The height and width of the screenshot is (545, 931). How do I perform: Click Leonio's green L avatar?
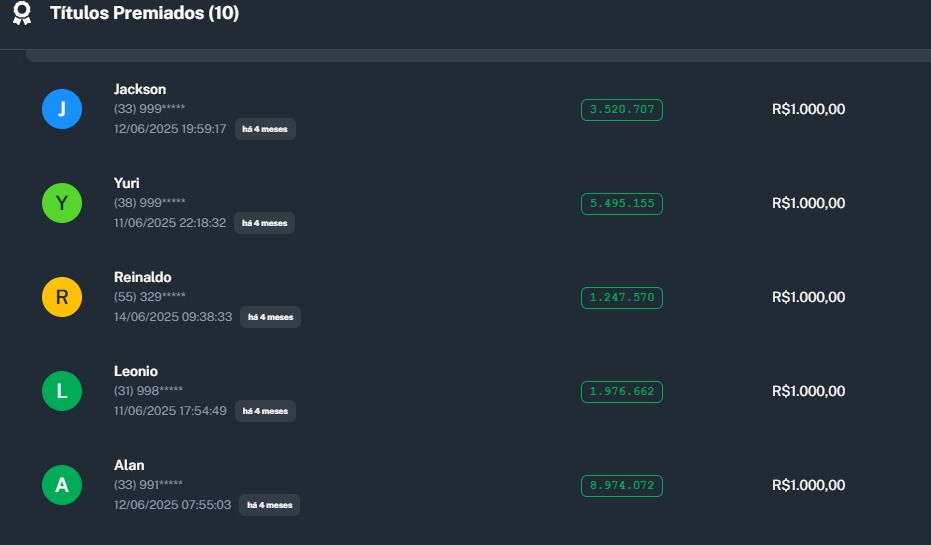pos(62,391)
